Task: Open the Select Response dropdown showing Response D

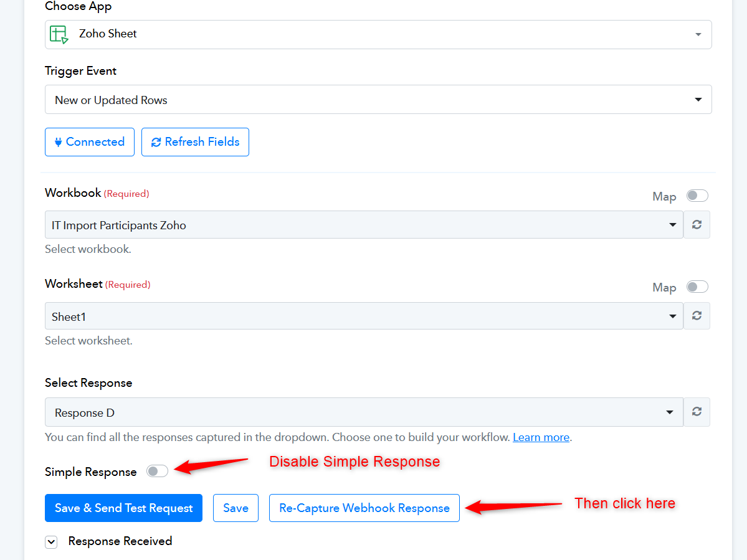Action: [x=364, y=412]
